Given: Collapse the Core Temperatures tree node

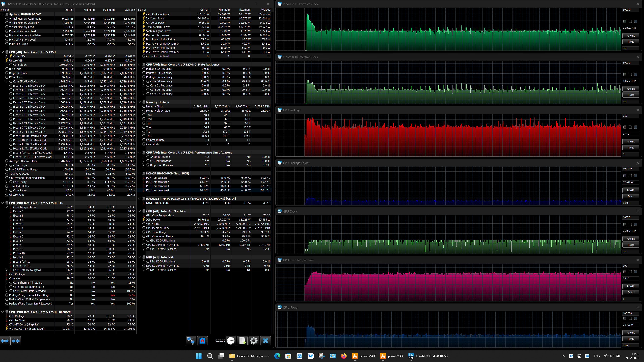Looking at the screenshot, I should coord(7,207).
